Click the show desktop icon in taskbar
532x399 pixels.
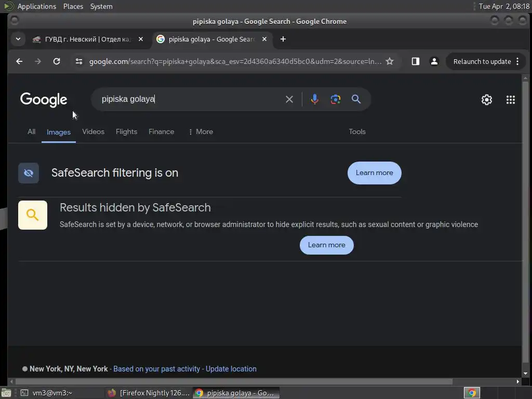(6, 393)
